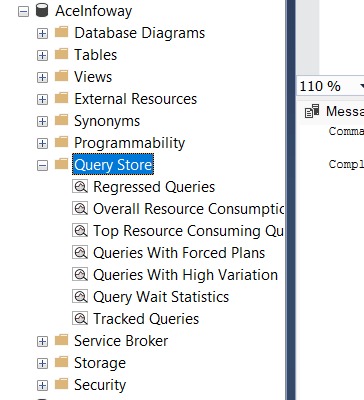The width and height of the screenshot is (364, 400).
Task: Click the Top Resource Consuming Queries icon
Action: point(80,231)
